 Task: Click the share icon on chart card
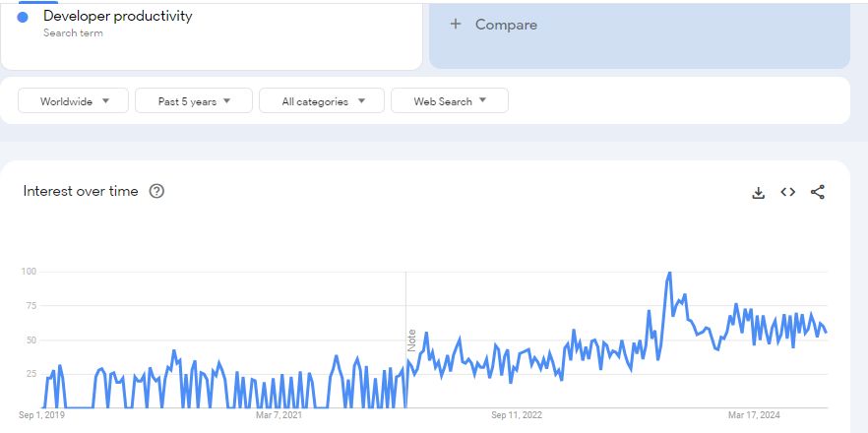click(x=817, y=192)
